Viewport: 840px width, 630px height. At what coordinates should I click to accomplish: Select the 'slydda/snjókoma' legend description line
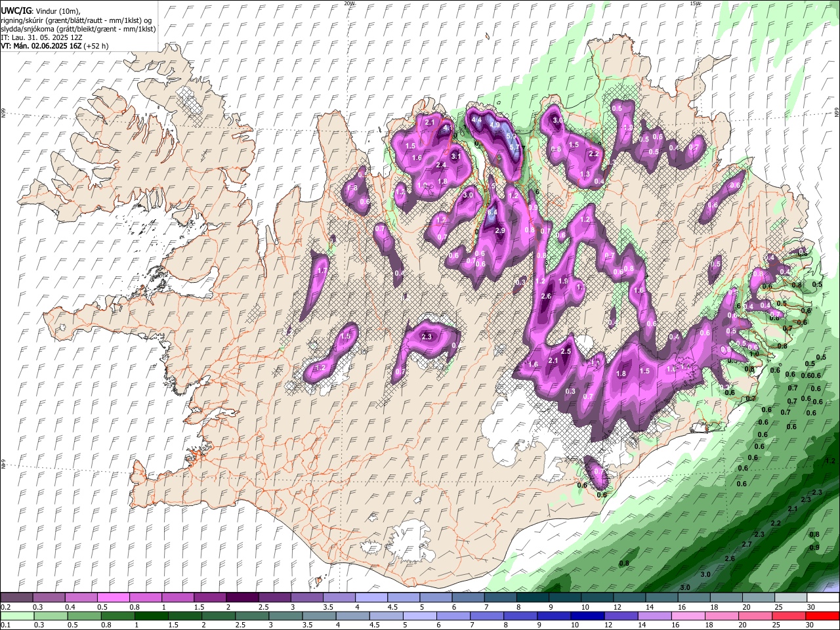click(x=78, y=29)
